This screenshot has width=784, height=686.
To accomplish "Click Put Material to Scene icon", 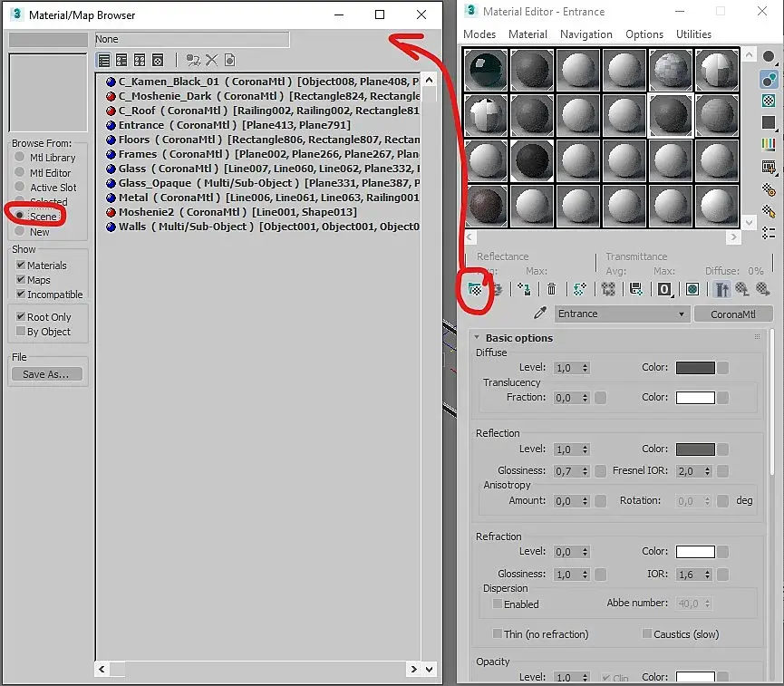I will (498, 289).
